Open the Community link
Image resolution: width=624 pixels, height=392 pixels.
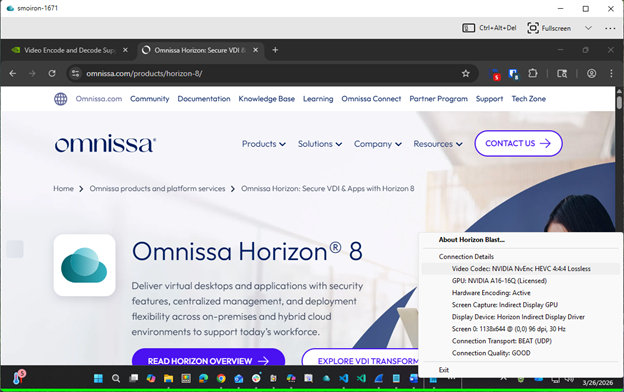click(x=150, y=99)
